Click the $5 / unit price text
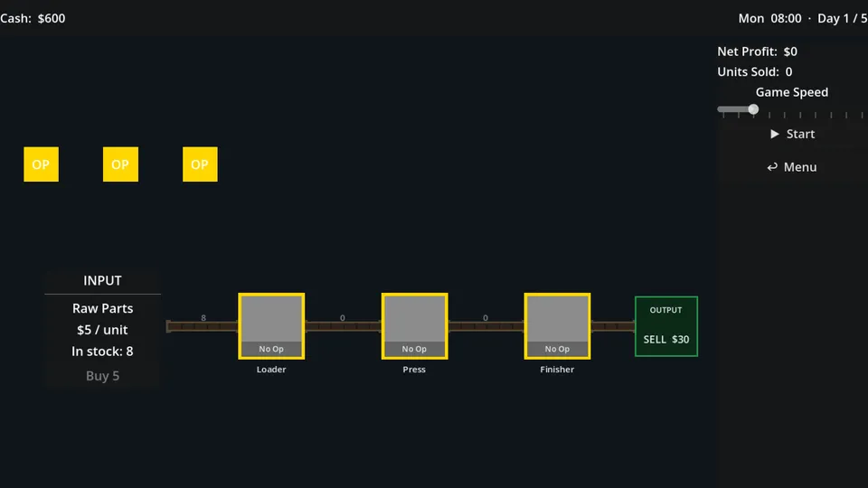 102,330
